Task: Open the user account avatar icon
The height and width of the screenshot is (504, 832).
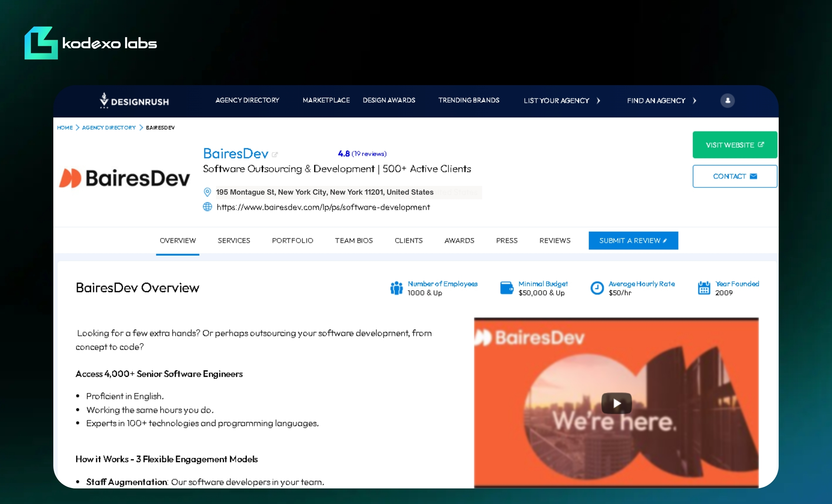Action: click(727, 100)
